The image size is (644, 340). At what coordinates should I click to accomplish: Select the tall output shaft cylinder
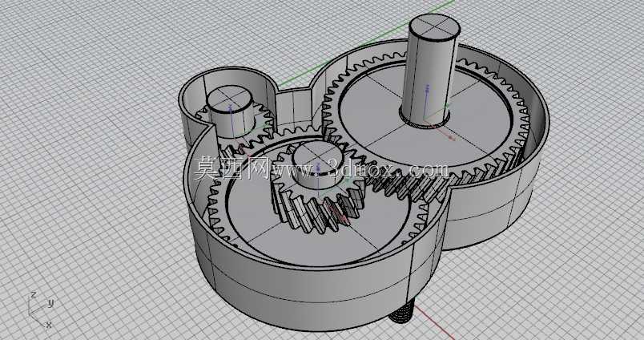pyautogui.click(x=429, y=70)
